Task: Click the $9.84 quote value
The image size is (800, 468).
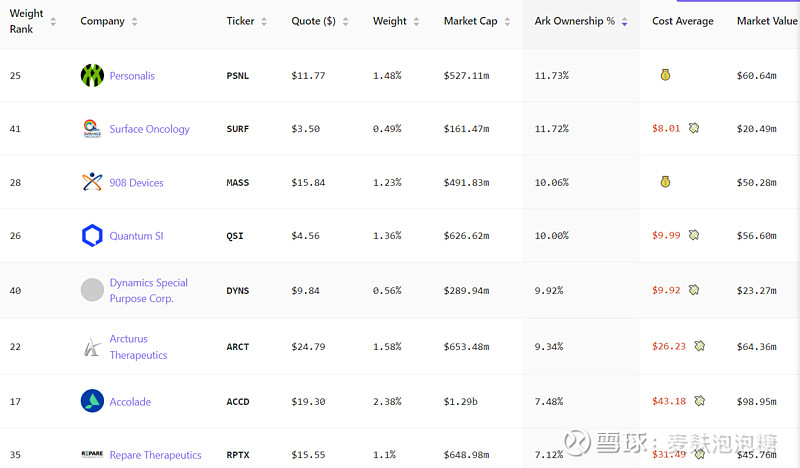Action: coord(306,290)
